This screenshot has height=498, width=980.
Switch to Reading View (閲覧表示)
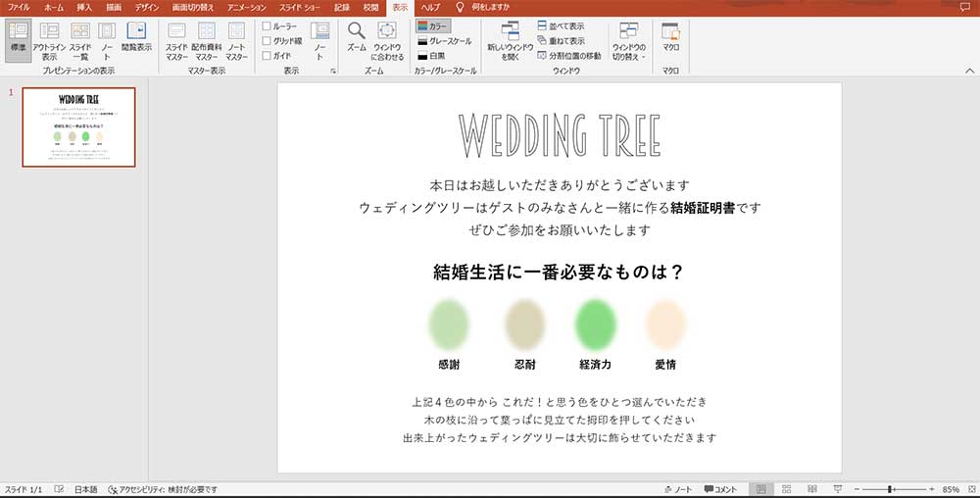pyautogui.click(x=136, y=37)
